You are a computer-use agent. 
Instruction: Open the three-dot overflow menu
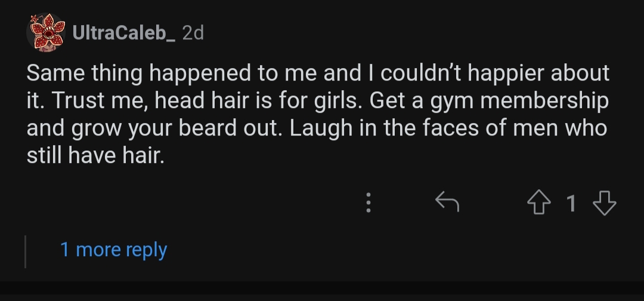click(x=369, y=202)
